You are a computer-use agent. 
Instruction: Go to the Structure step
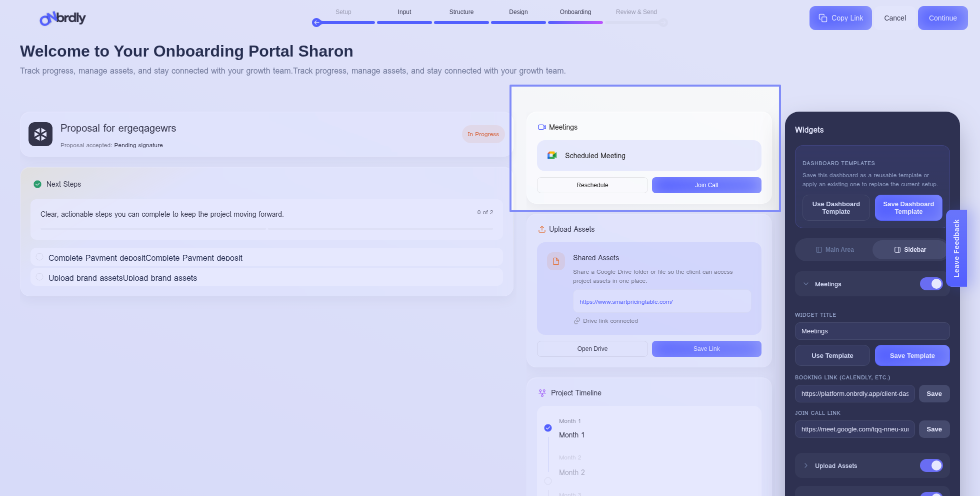coord(461,12)
